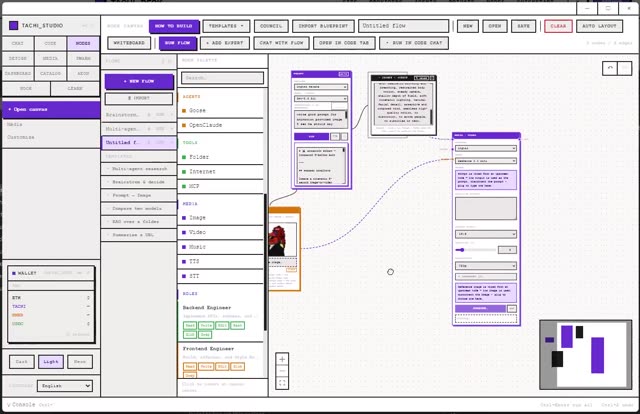Click the node palette Search field
Image resolution: width=640 pixels, height=414 pixels.
[x=222, y=78]
